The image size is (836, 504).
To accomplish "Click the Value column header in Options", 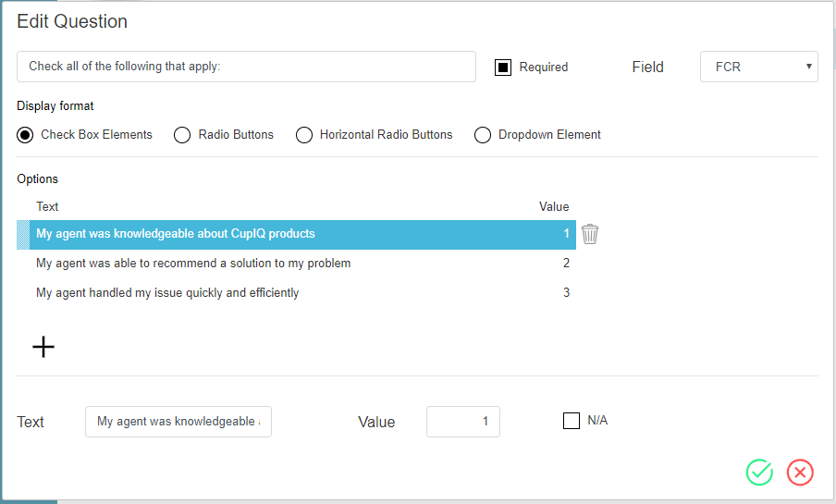I will pyautogui.click(x=554, y=206).
